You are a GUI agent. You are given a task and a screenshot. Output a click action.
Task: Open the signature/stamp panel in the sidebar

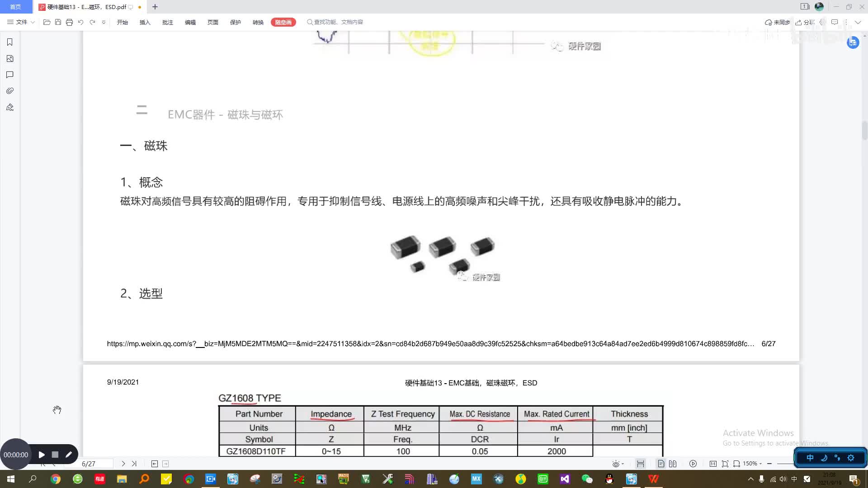[x=9, y=107]
